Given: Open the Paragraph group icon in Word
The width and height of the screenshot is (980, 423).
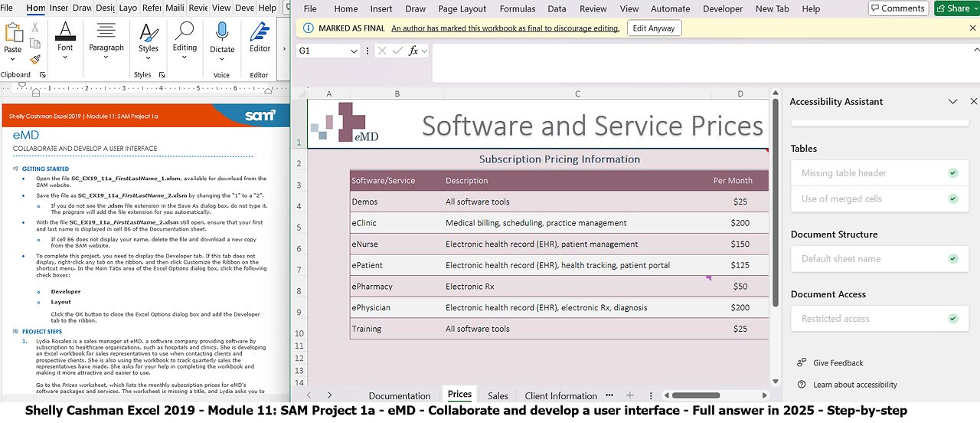Looking at the screenshot, I should click(x=106, y=31).
